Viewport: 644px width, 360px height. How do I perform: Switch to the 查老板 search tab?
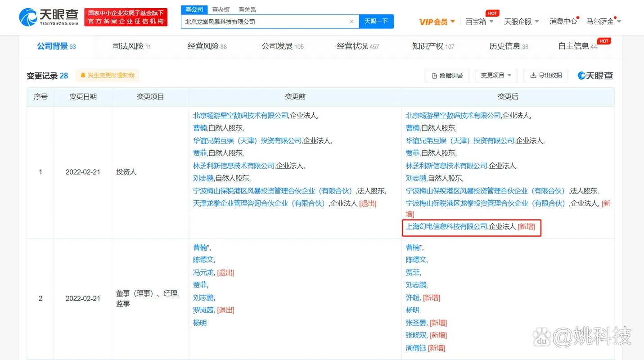point(221,9)
